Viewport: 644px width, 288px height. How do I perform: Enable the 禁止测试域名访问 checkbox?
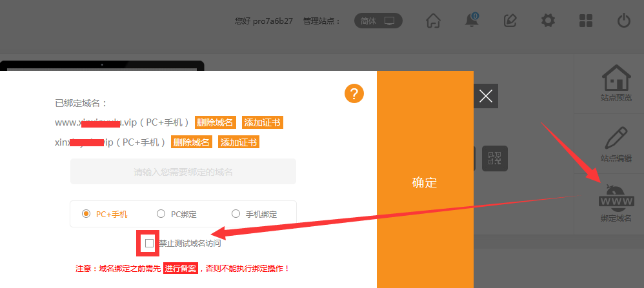tap(150, 243)
